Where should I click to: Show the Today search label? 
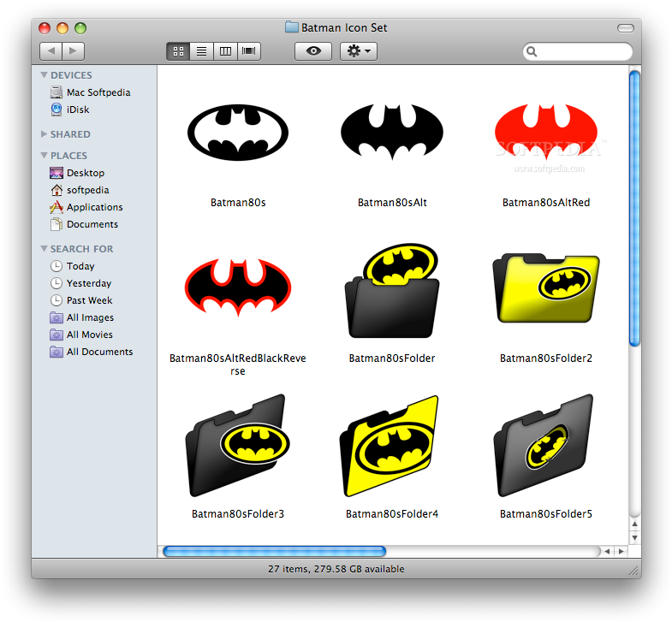click(80, 266)
